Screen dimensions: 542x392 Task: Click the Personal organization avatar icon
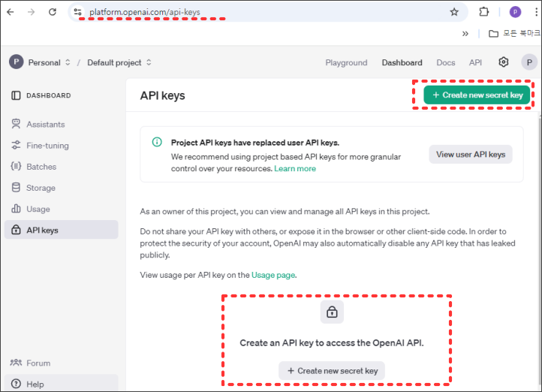pyautogui.click(x=17, y=62)
